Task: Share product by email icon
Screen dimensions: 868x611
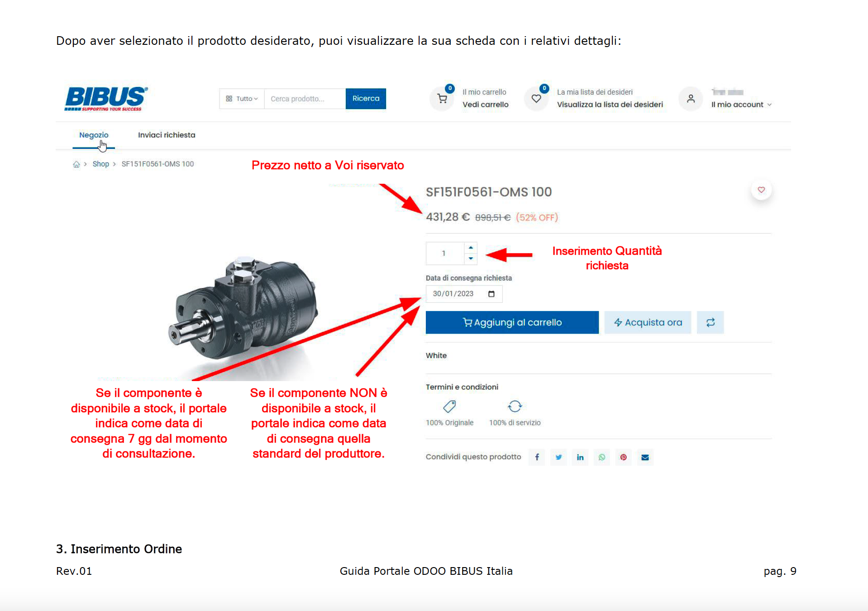Action: (645, 457)
